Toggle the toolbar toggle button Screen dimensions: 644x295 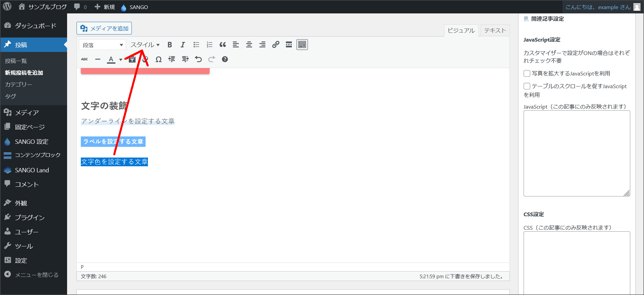pos(302,45)
